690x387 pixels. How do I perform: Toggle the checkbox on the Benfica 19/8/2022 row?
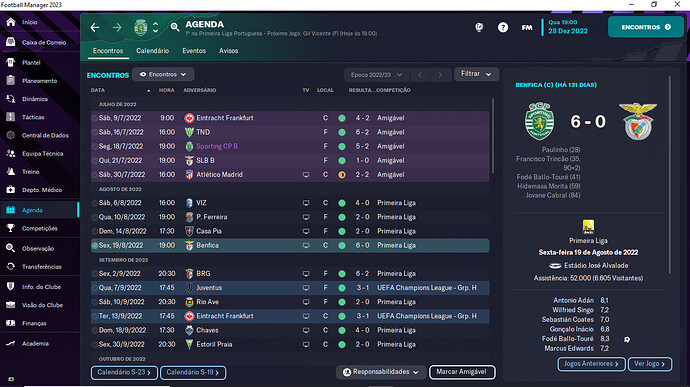click(95, 245)
